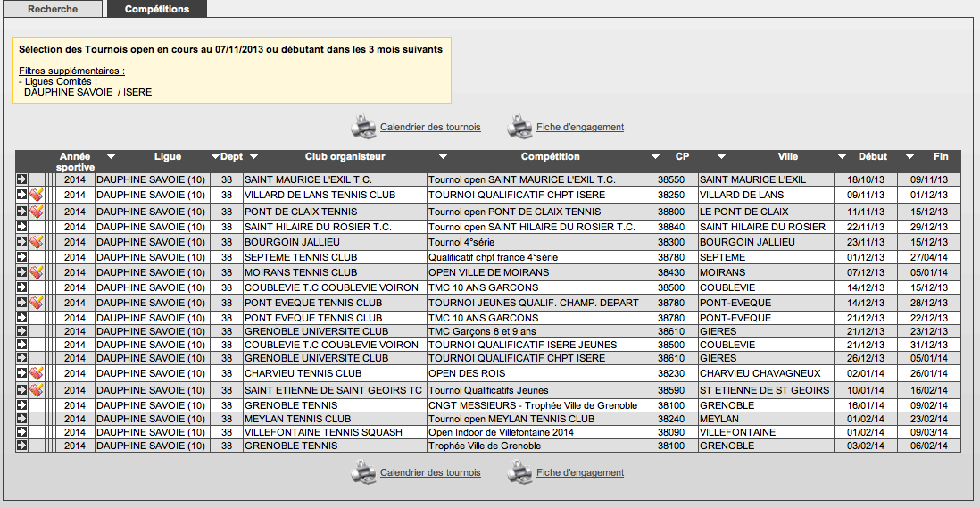980x508 pixels.
Task: Click bottom printer icon beside Fiche d'engagement
Action: point(519,471)
